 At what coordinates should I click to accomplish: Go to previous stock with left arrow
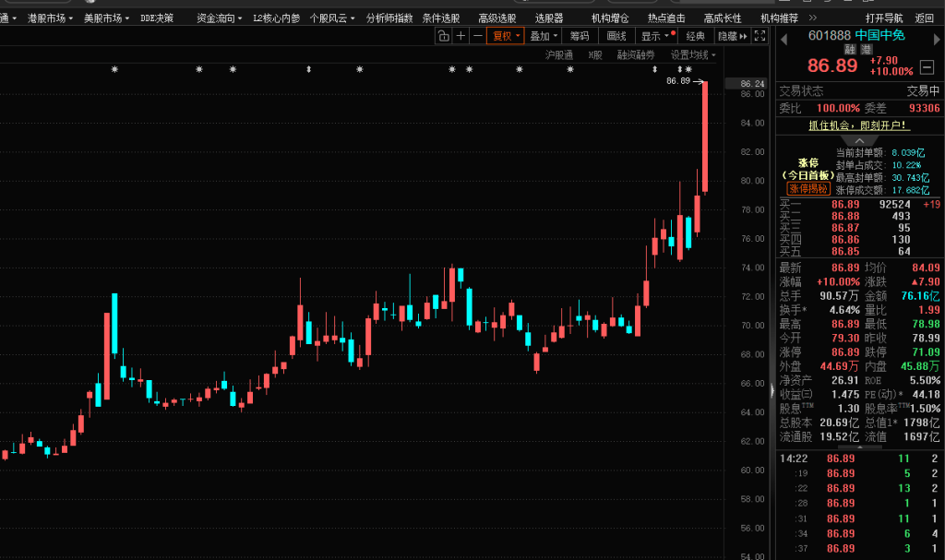tap(784, 37)
